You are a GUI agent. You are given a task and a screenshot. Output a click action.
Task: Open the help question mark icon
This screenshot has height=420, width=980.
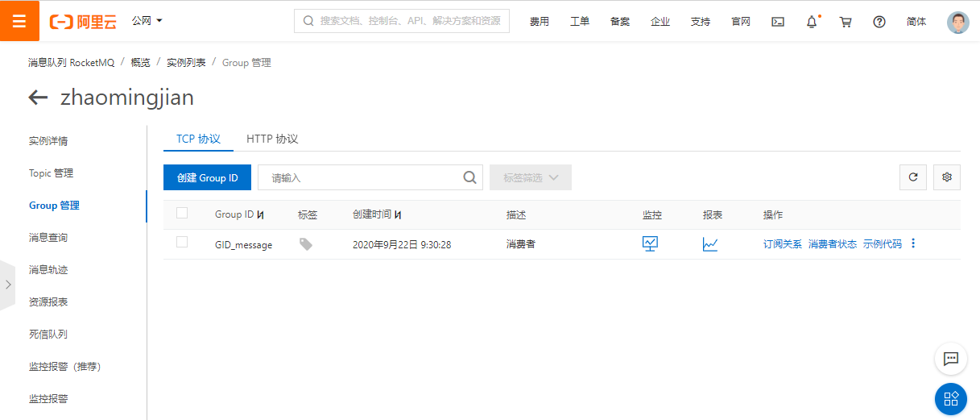pos(879,22)
